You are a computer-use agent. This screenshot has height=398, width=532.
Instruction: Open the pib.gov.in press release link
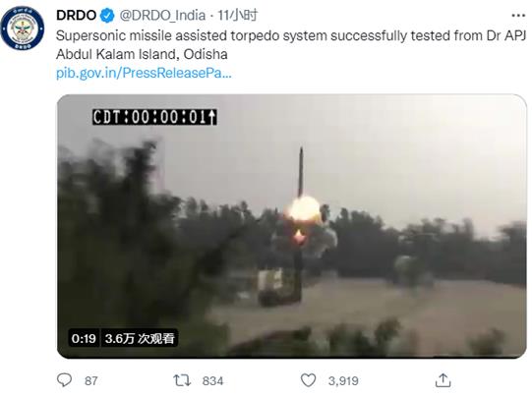(144, 73)
